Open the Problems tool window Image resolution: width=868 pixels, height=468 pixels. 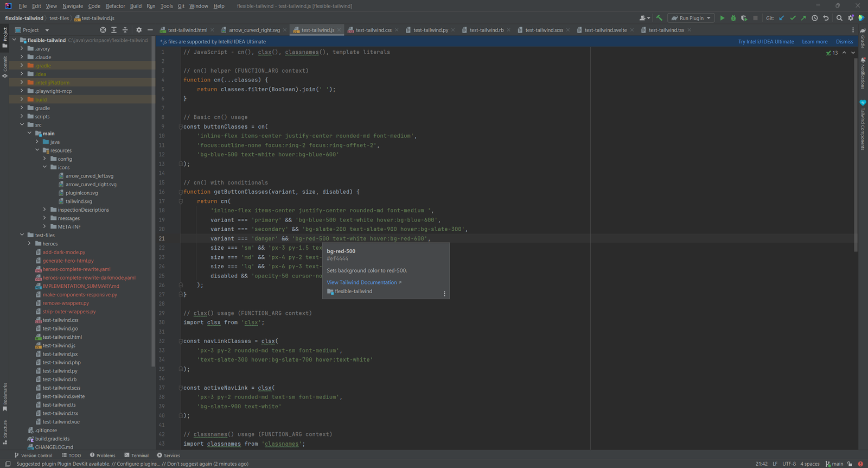[x=103, y=456]
